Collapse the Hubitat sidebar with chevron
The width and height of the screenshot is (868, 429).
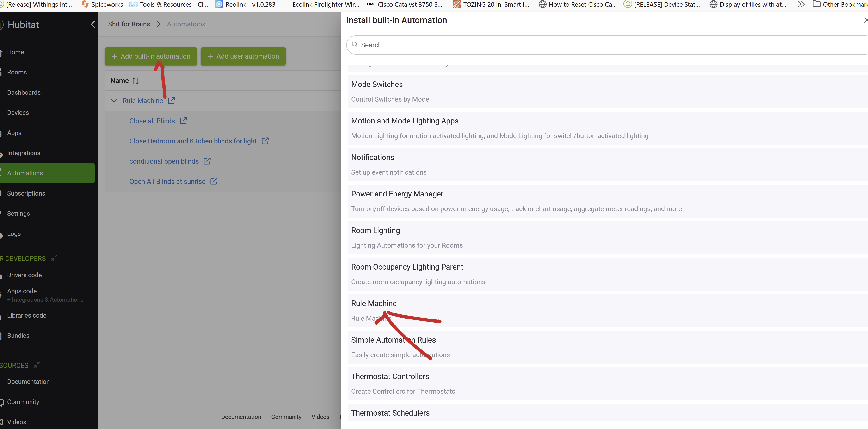click(93, 25)
